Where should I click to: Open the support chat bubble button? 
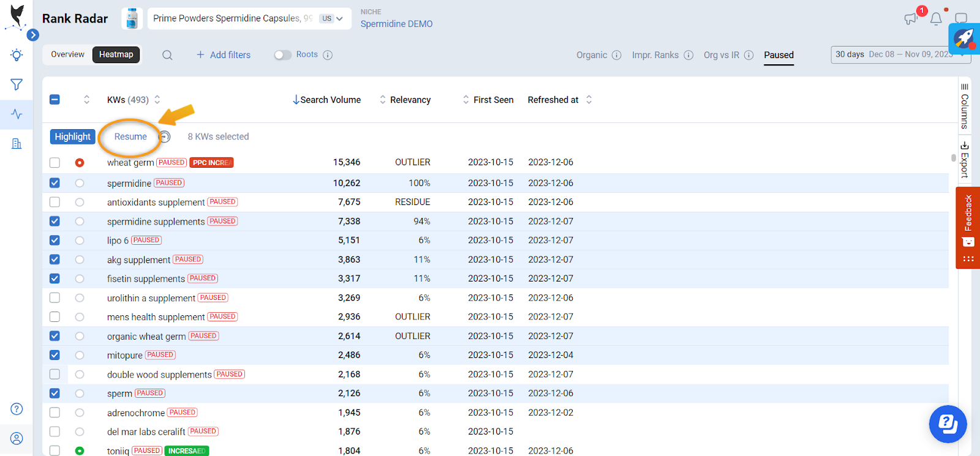[x=948, y=424]
